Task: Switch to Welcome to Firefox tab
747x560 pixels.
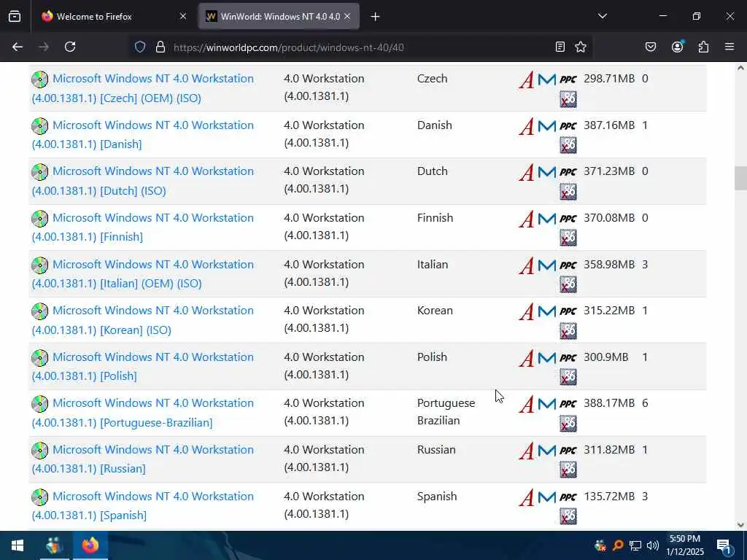Action: point(113,17)
